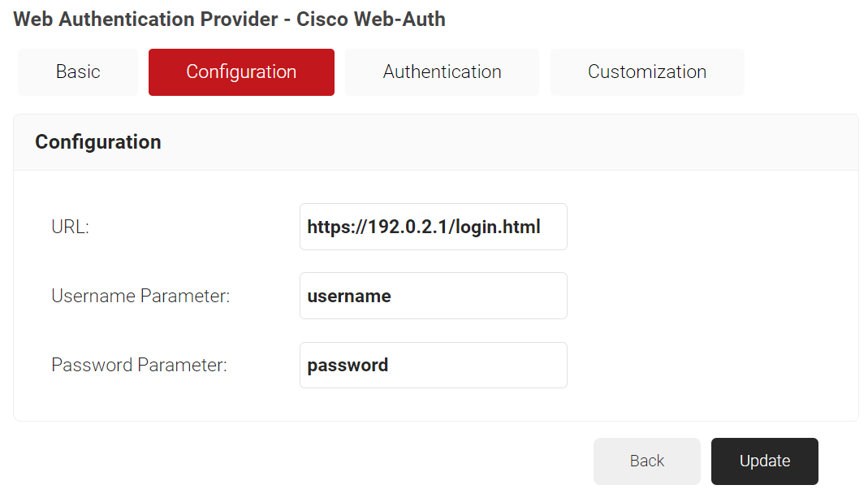868x498 pixels.
Task: Click "Web Authentication Provider" in the page title
Action: [146, 19]
